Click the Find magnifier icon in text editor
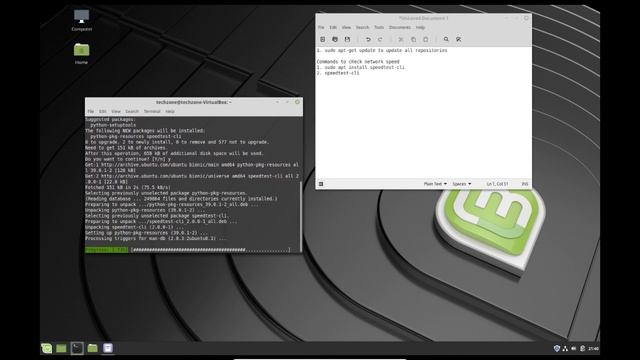 coord(446,39)
